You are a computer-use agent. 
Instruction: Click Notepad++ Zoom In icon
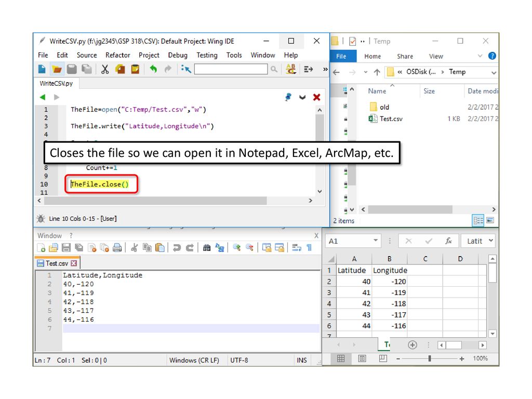coord(237,248)
